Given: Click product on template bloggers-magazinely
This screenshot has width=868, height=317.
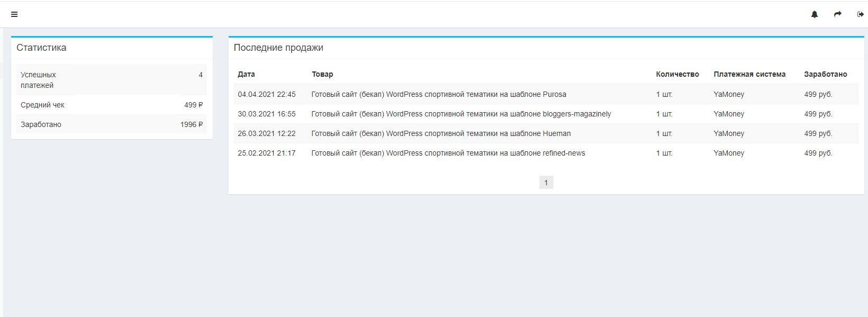Looking at the screenshot, I should click(x=461, y=114).
